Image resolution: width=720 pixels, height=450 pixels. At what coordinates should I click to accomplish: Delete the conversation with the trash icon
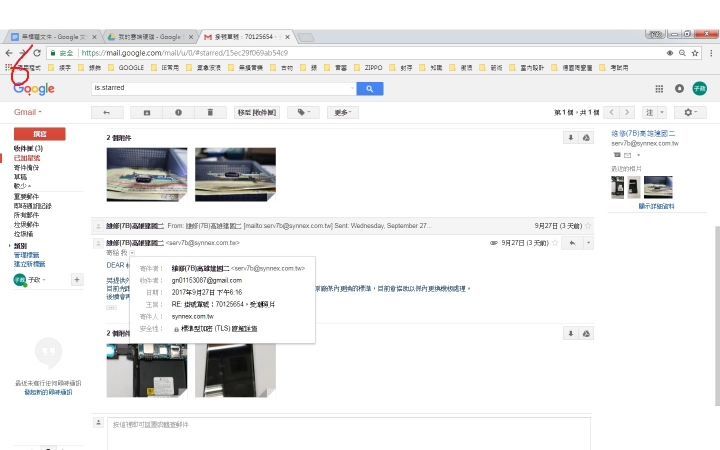pyautogui.click(x=210, y=112)
